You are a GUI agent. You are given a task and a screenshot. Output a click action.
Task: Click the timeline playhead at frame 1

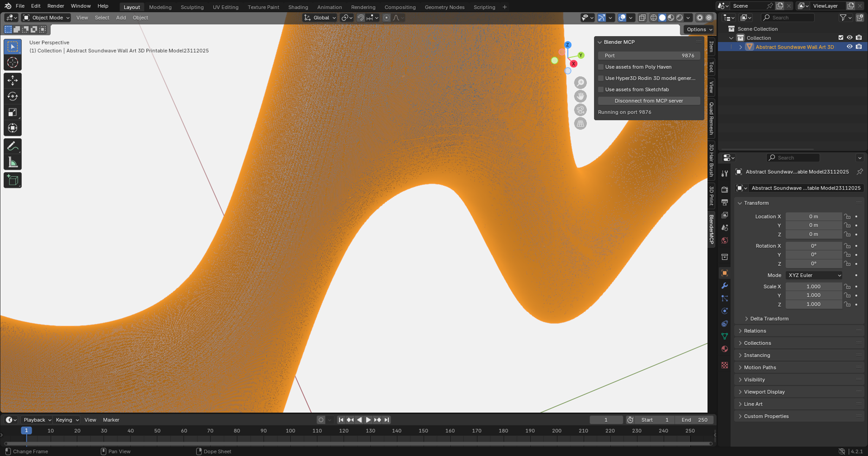click(x=26, y=431)
